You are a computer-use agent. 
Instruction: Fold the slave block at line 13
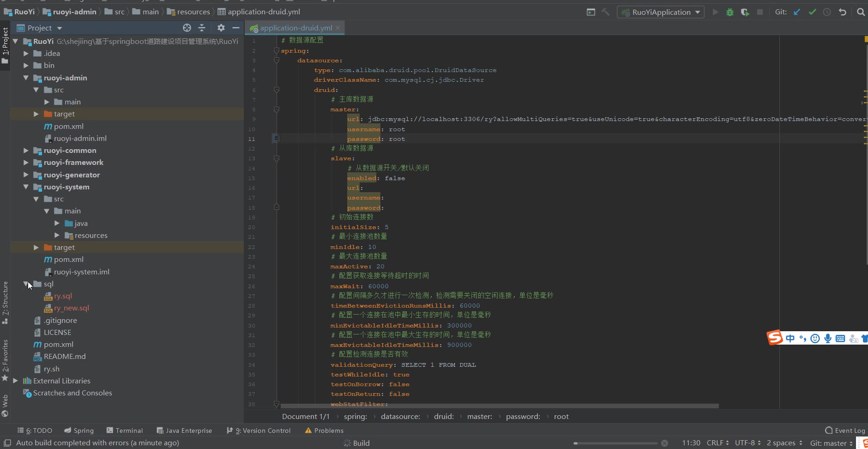click(277, 158)
